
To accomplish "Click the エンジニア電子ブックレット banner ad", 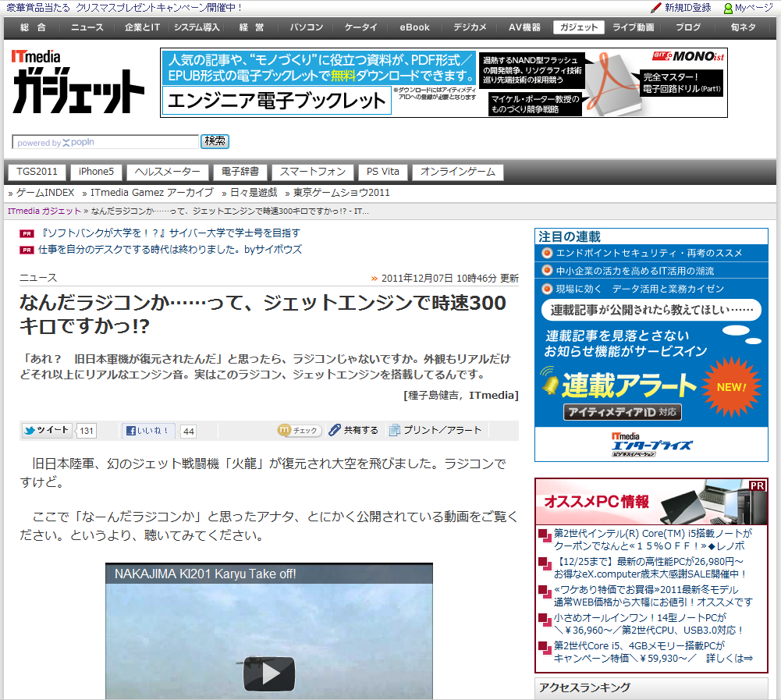I will tap(444, 84).
